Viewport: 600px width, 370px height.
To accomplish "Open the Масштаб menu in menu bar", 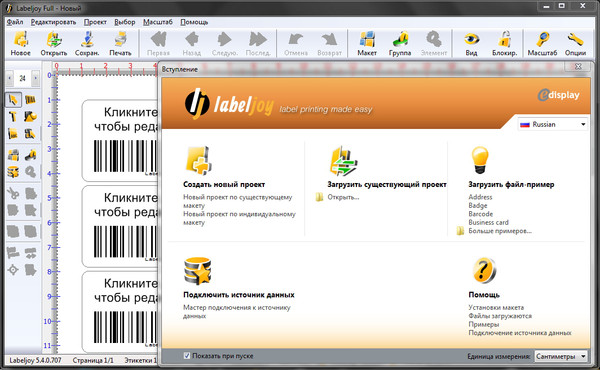I will (158, 22).
